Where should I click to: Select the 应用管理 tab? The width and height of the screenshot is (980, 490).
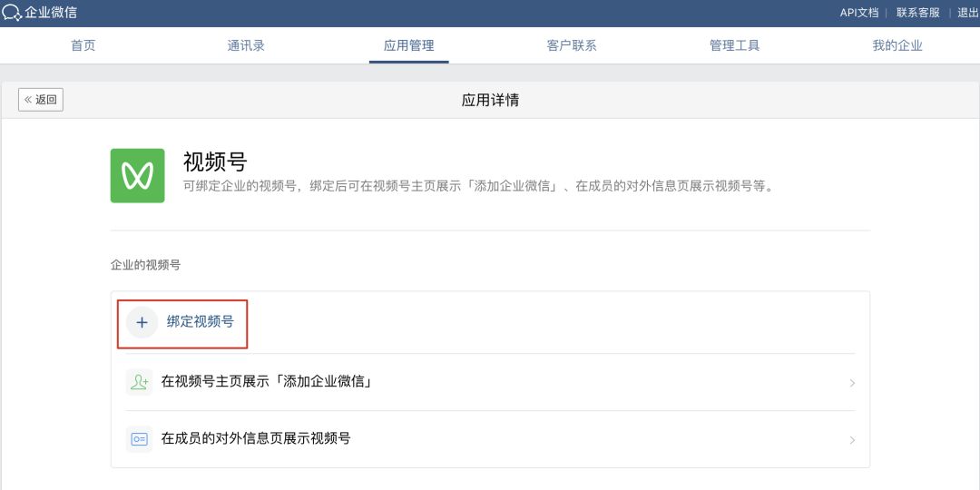(x=408, y=45)
